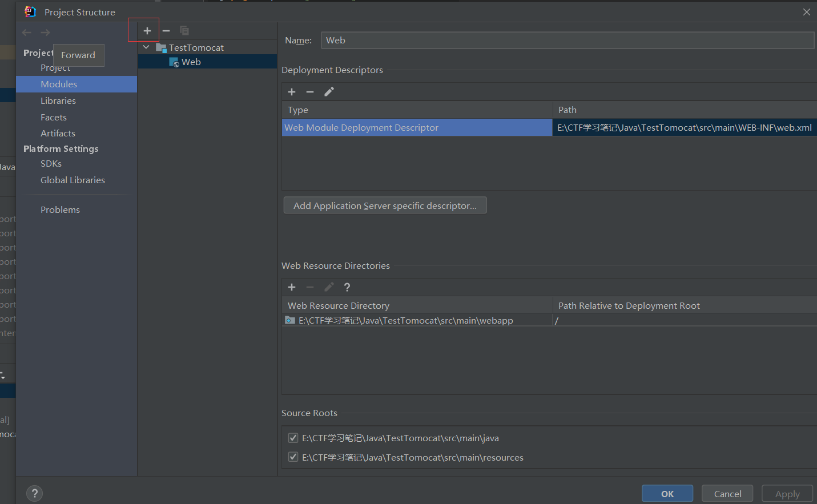This screenshot has width=817, height=504.
Task: Select the src\main\webapp resource directory row
Action: 417,320
